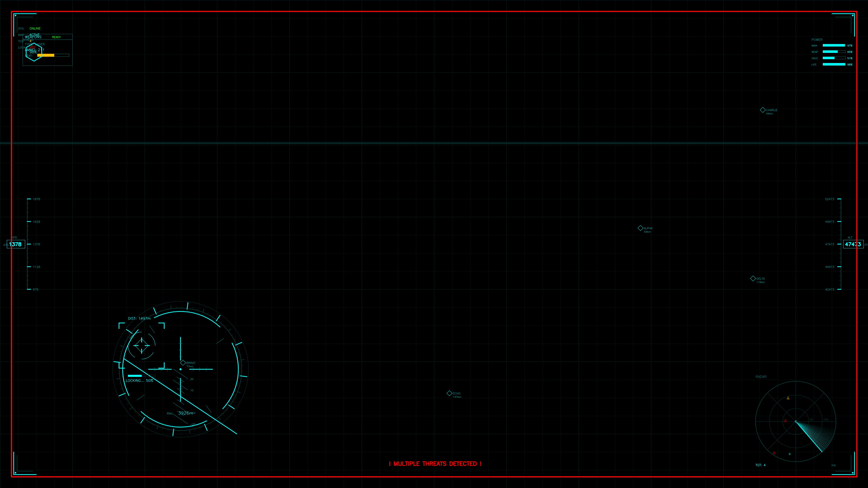Image resolution: width=868 pixels, height=488 pixels.
Task: Select the TYPE: LASER weapon entry
Action: tap(35, 44)
